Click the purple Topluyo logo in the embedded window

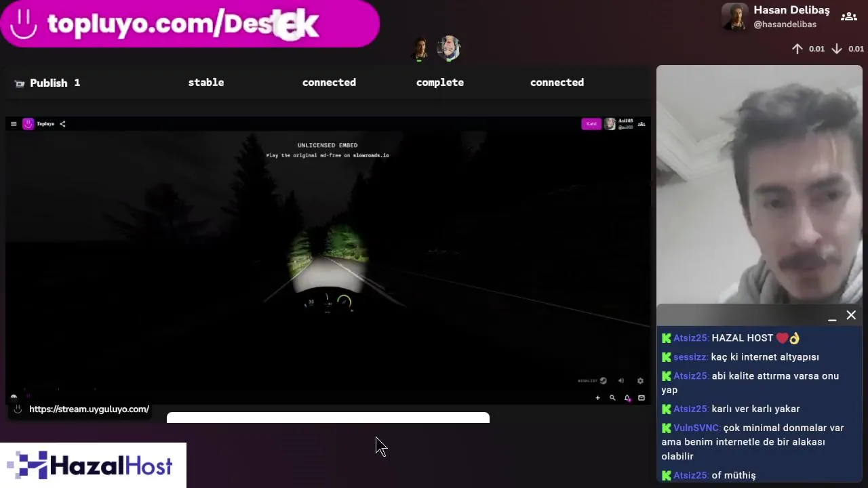(28, 123)
